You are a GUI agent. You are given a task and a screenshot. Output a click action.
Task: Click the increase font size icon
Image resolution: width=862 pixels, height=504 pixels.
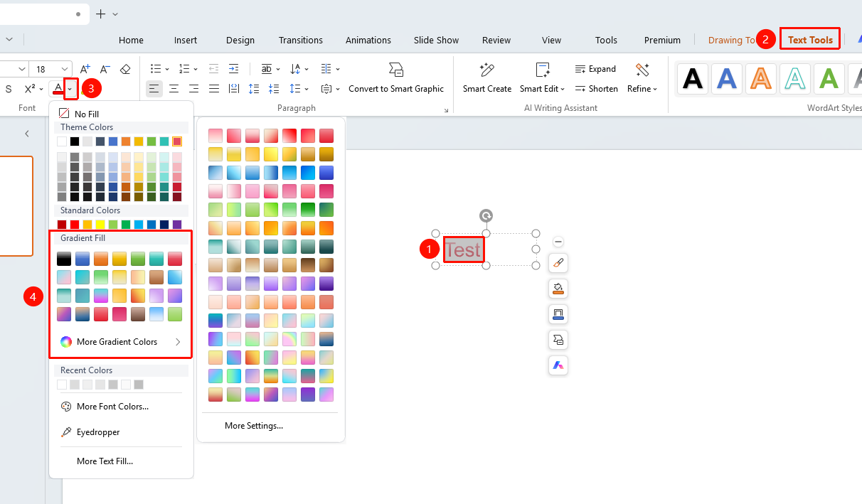(85, 69)
